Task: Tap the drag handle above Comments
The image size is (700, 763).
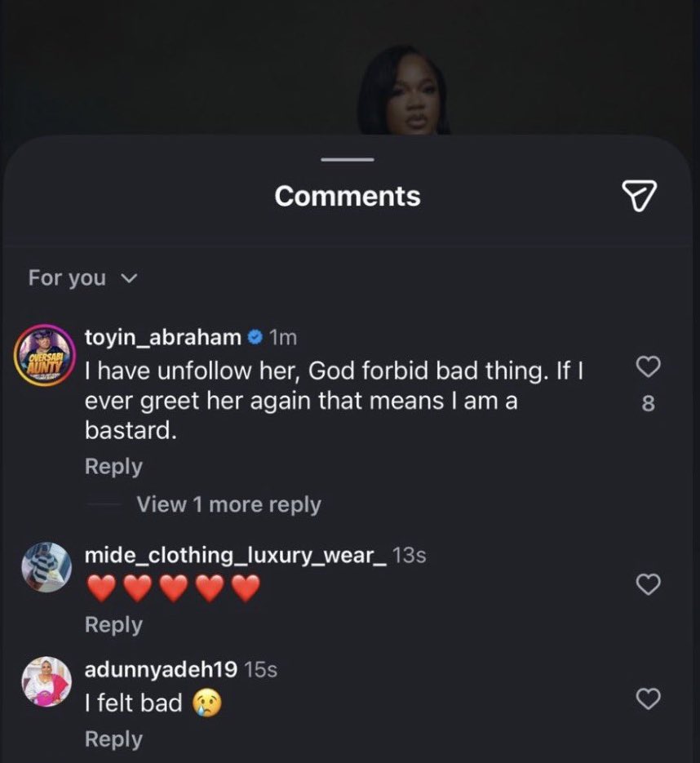Action: (347, 158)
